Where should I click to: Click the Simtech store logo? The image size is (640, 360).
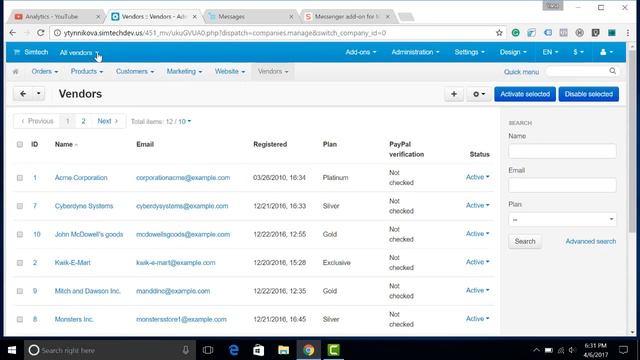click(x=31, y=52)
